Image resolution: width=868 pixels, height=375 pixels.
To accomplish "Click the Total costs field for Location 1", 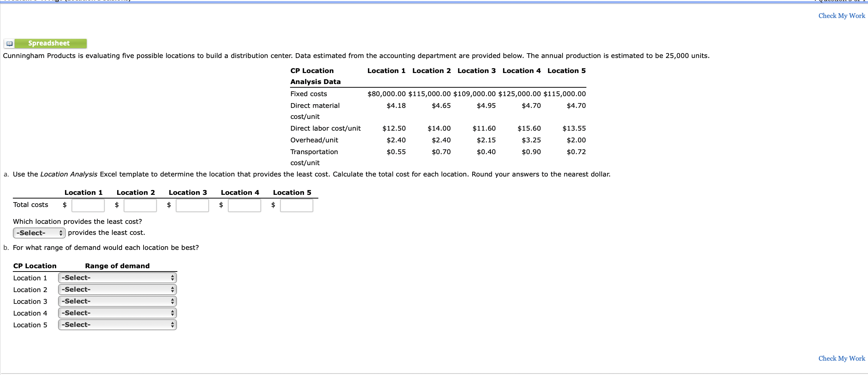I will pyautogui.click(x=88, y=205).
